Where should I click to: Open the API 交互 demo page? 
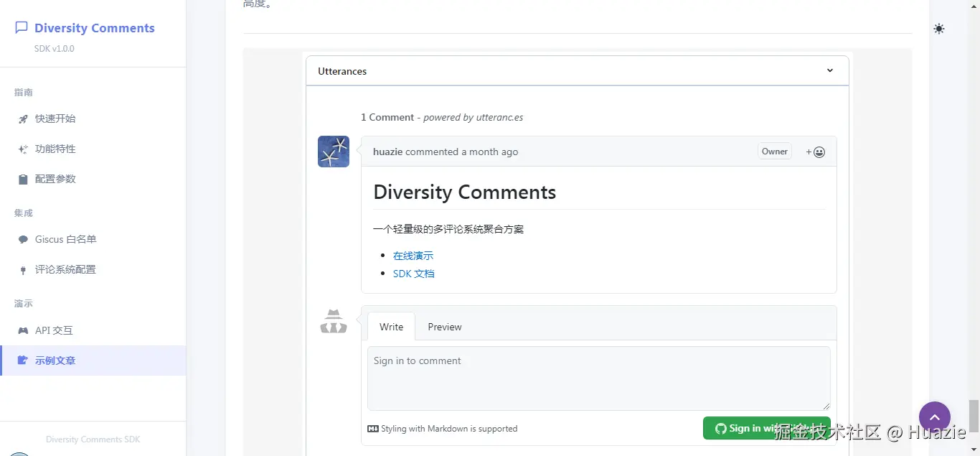point(93,331)
